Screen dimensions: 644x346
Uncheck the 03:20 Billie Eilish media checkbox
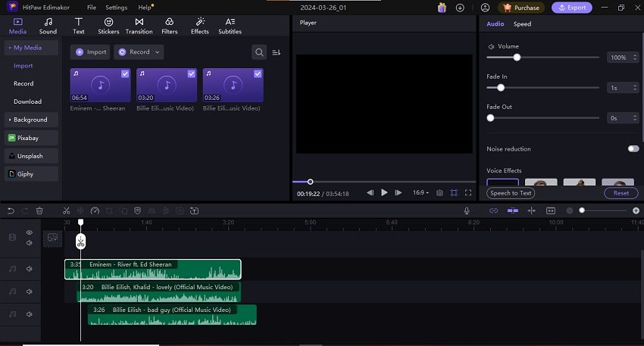pos(192,74)
